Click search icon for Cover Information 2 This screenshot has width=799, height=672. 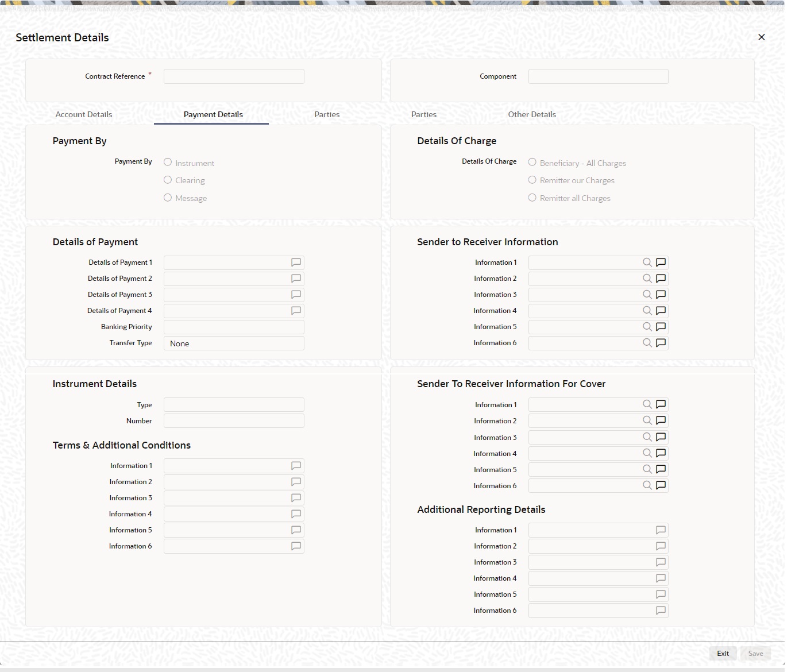click(647, 420)
